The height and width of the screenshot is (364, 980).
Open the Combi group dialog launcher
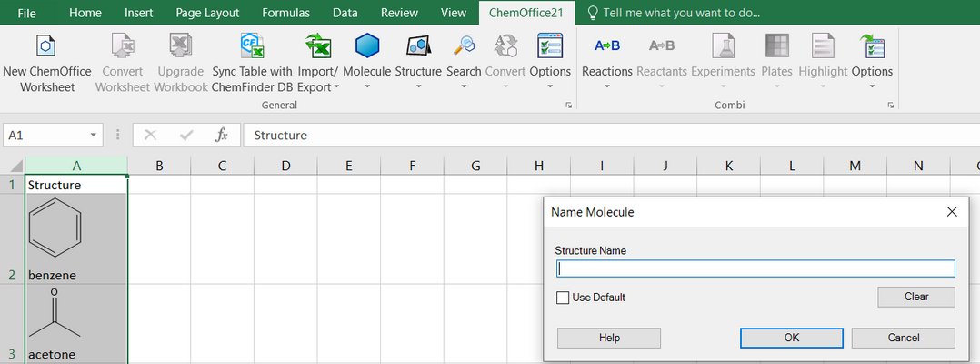(890, 106)
